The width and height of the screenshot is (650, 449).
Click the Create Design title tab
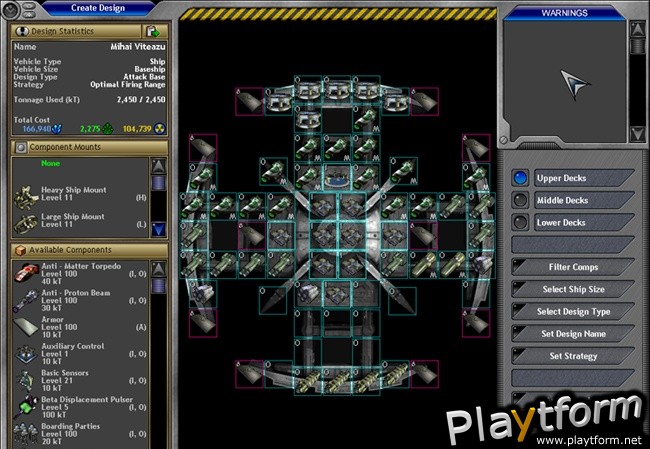(98, 8)
